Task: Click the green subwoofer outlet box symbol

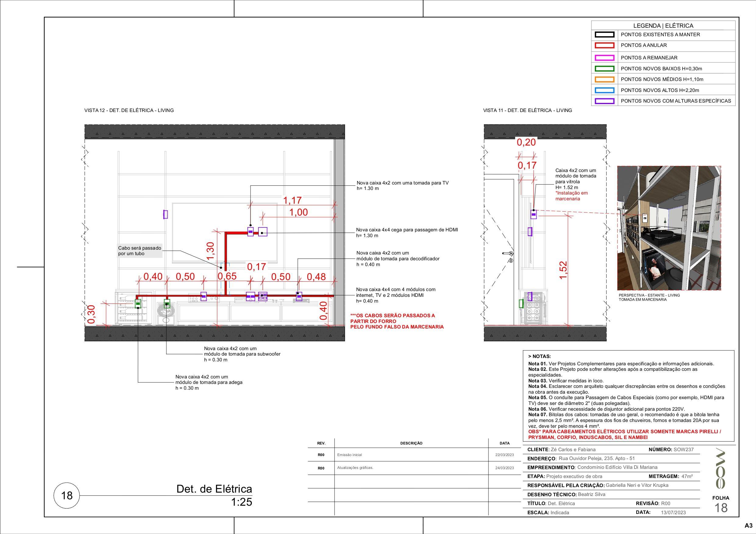Action: [167, 303]
